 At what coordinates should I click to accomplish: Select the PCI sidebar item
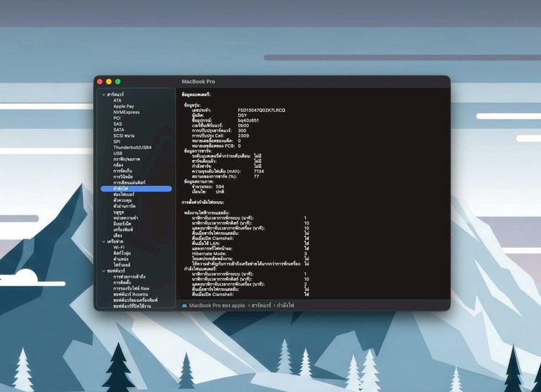click(117, 117)
